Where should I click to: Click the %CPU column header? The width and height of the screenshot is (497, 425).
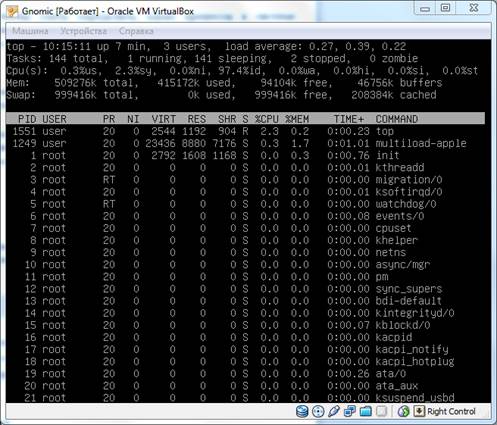[267, 119]
